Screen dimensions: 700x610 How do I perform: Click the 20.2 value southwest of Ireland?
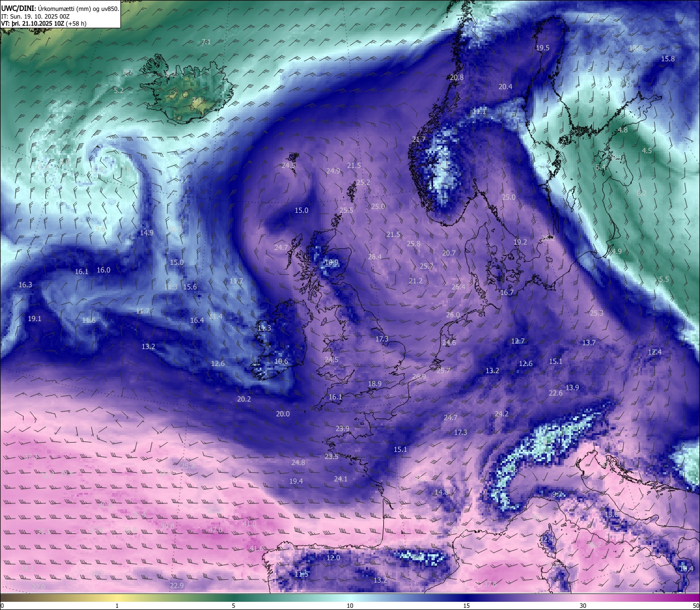(x=244, y=399)
